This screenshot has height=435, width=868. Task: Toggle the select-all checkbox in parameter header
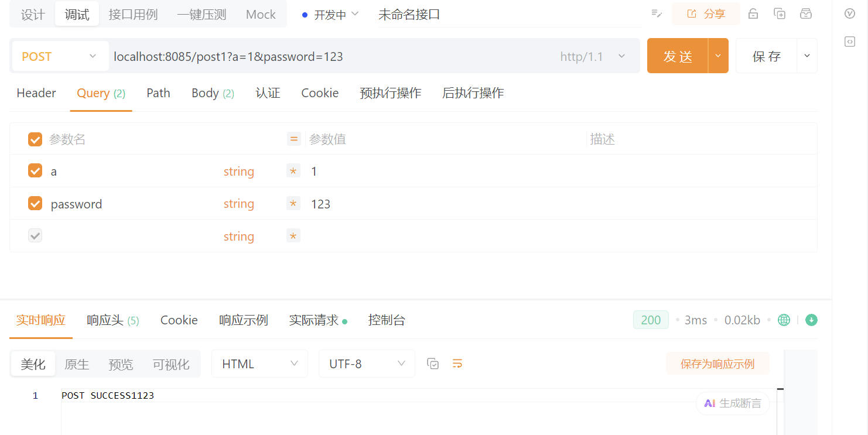tap(35, 139)
